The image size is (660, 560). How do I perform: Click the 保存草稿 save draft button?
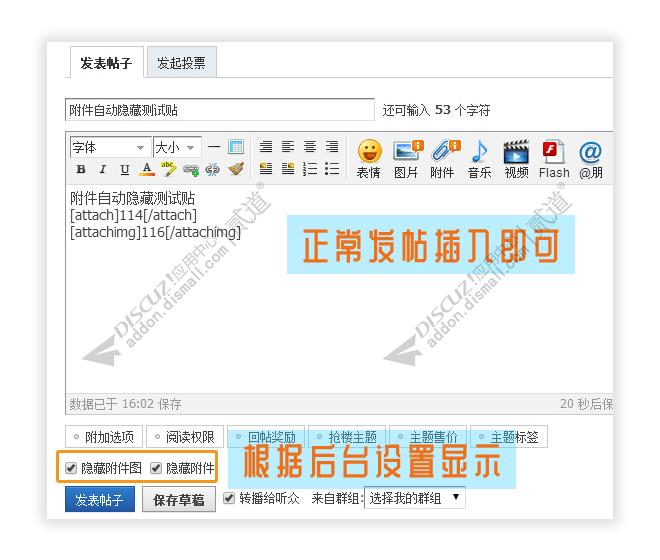pos(179,499)
